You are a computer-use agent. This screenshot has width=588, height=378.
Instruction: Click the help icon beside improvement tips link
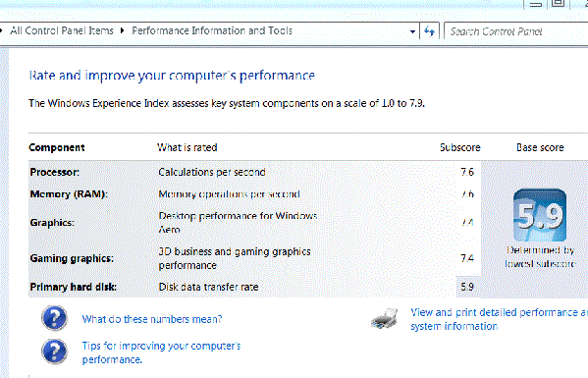coord(55,351)
